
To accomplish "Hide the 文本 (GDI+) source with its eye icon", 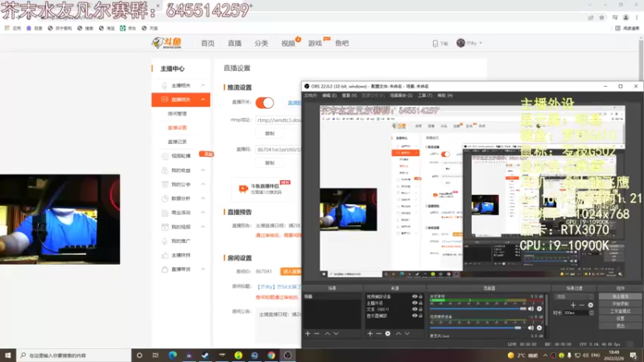I will pos(415,309).
